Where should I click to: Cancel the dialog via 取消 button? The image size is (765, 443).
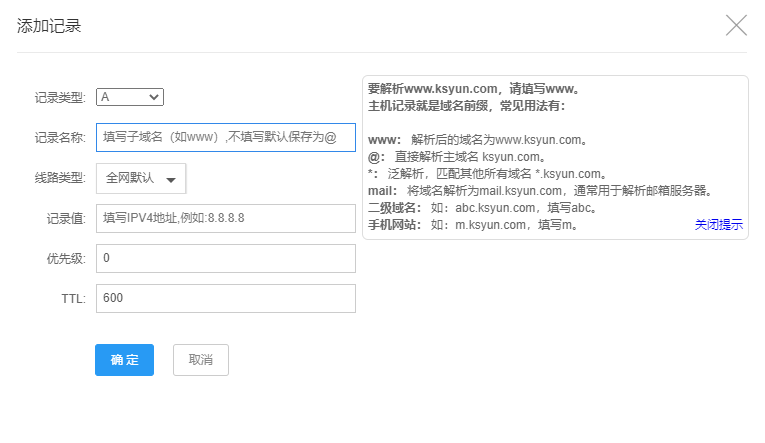[x=201, y=360]
